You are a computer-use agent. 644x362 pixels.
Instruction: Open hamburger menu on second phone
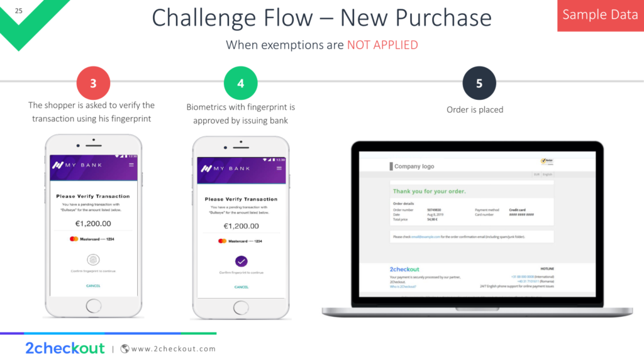tap(279, 168)
